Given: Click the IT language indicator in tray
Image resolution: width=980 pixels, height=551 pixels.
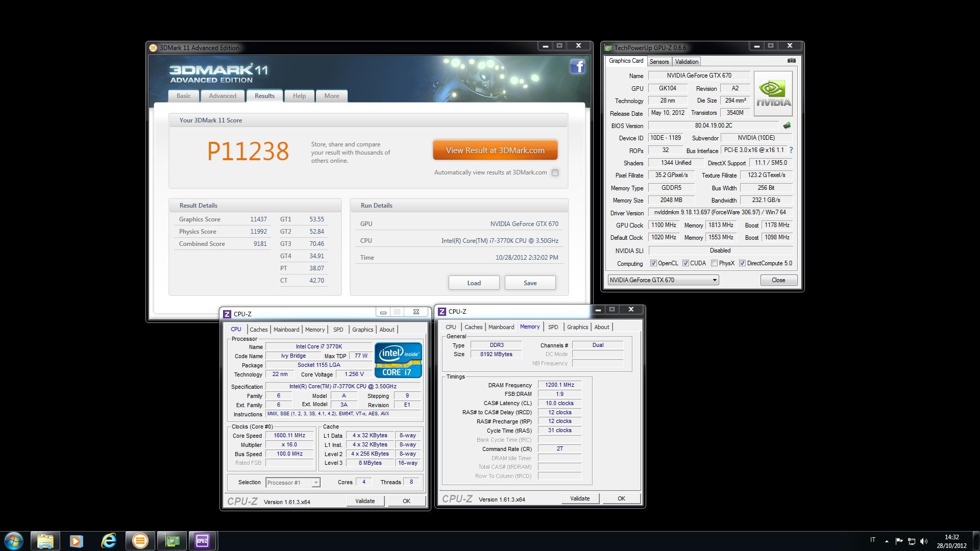Looking at the screenshot, I should click(x=873, y=540).
